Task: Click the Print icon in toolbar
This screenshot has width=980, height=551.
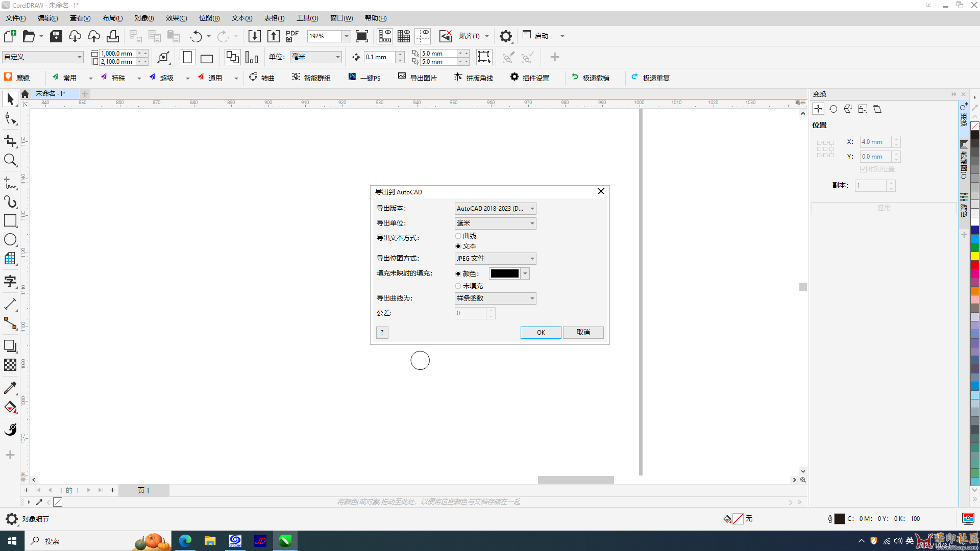Action: [x=113, y=36]
